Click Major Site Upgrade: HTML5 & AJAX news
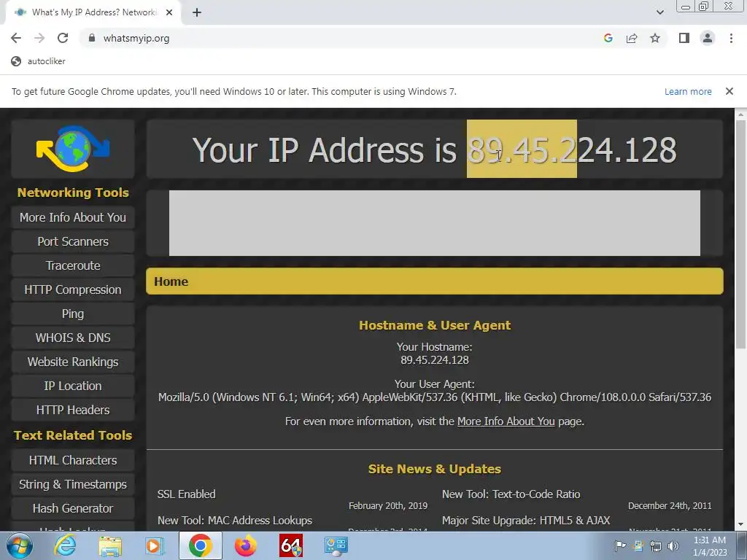Viewport: 747px width, 560px height. click(526, 521)
